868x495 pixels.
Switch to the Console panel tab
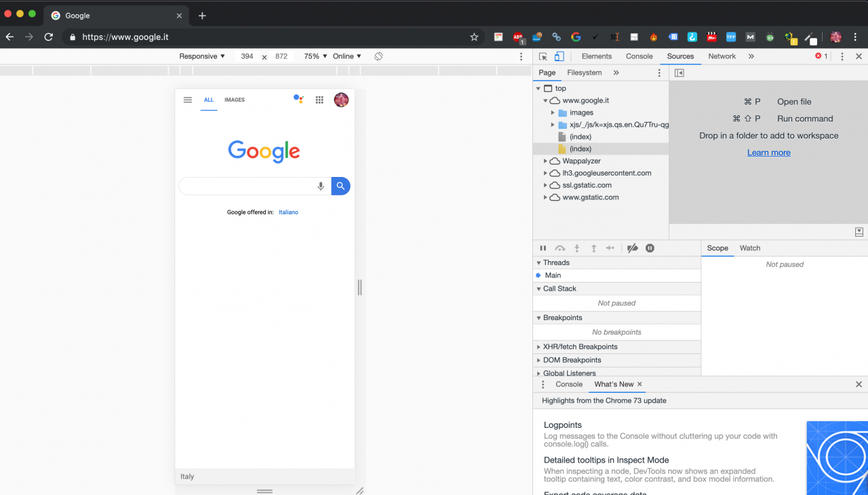click(x=639, y=56)
